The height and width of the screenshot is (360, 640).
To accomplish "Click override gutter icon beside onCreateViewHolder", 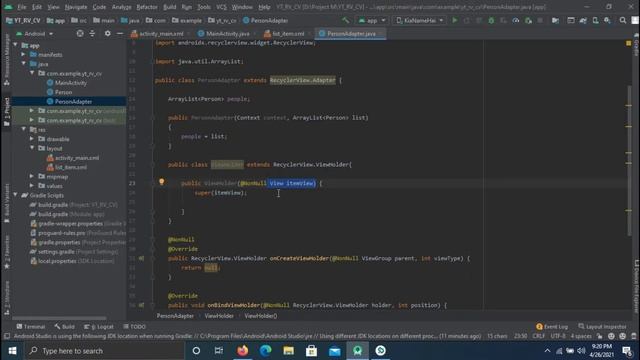I will [141, 258].
